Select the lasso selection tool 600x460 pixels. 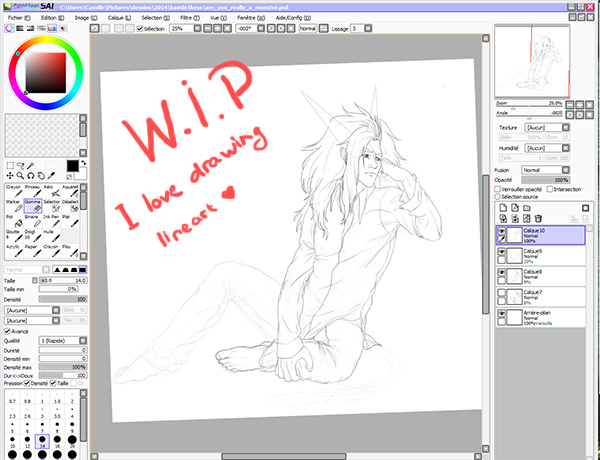click(20, 165)
